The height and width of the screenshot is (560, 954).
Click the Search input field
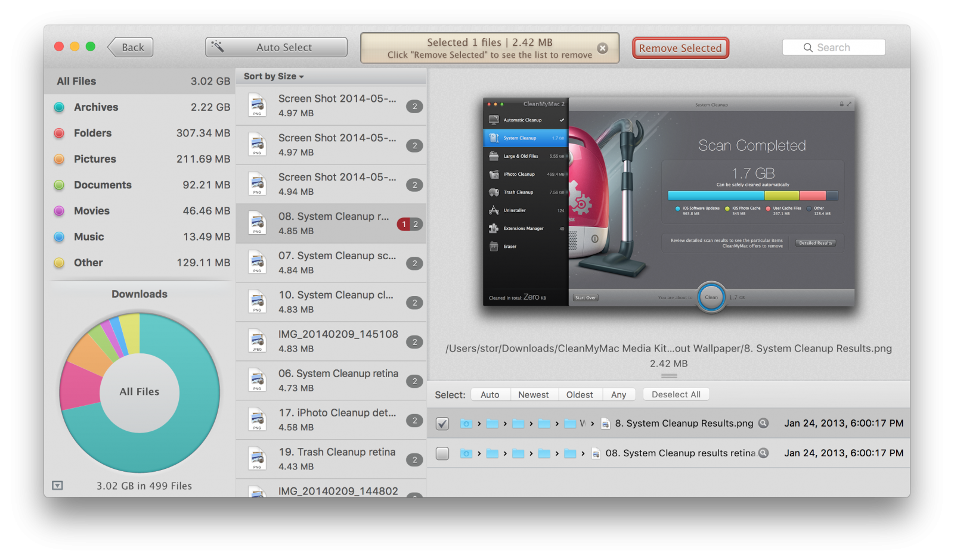[834, 47]
